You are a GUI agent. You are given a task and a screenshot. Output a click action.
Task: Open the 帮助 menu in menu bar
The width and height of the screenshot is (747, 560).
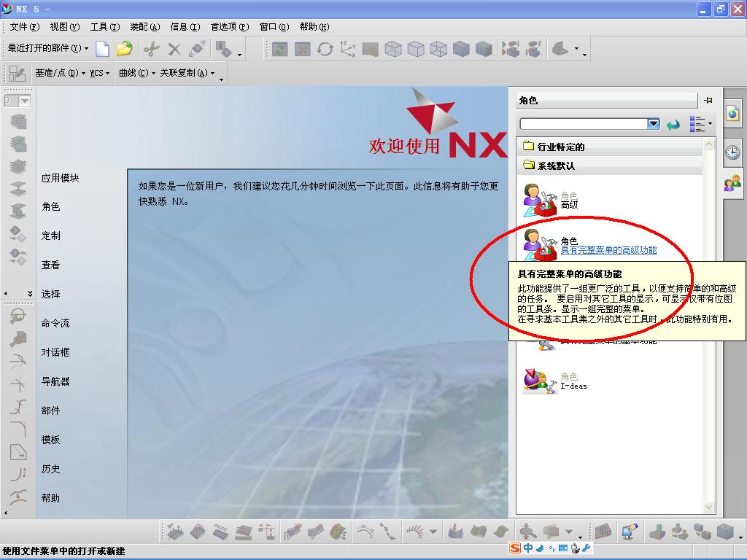click(314, 27)
